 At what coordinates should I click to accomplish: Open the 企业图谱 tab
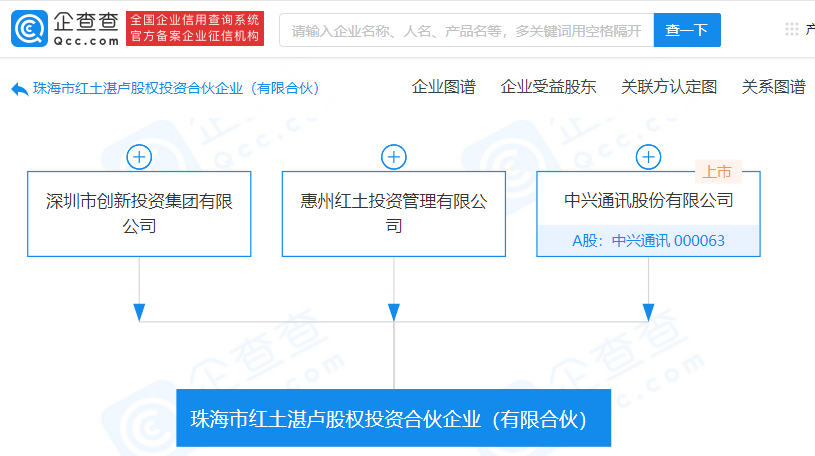(443, 87)
